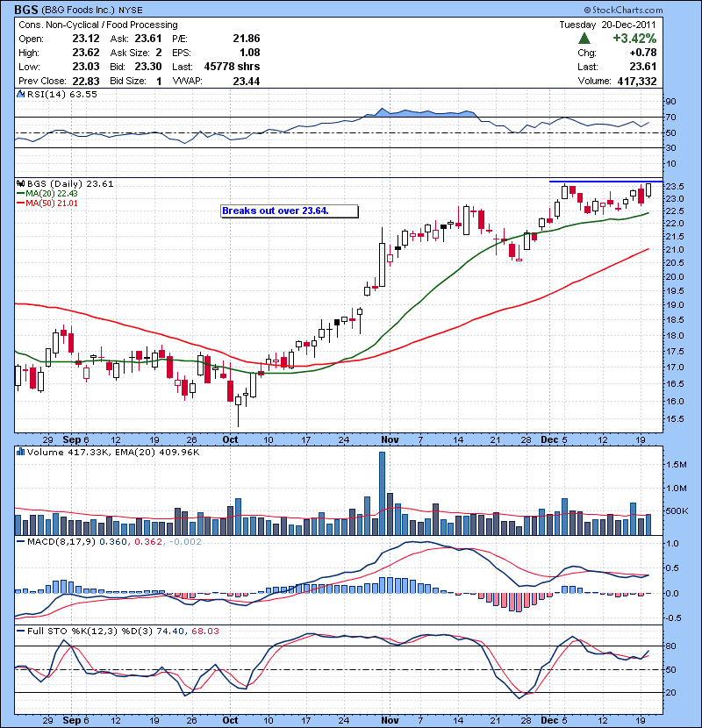Click the 23.5 price axis label
Image resolution: width=702 pixels, height=728 pixels.
pos(674,187)
